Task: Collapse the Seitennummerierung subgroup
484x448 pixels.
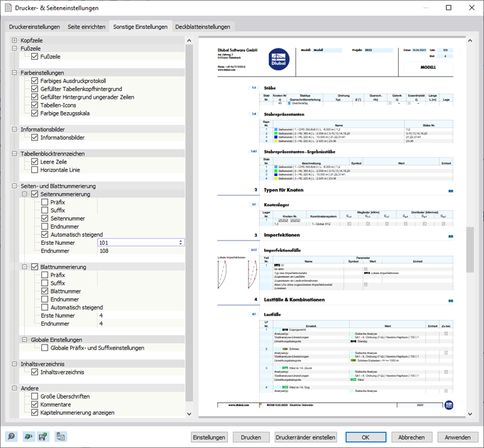Action: point(24,194)
